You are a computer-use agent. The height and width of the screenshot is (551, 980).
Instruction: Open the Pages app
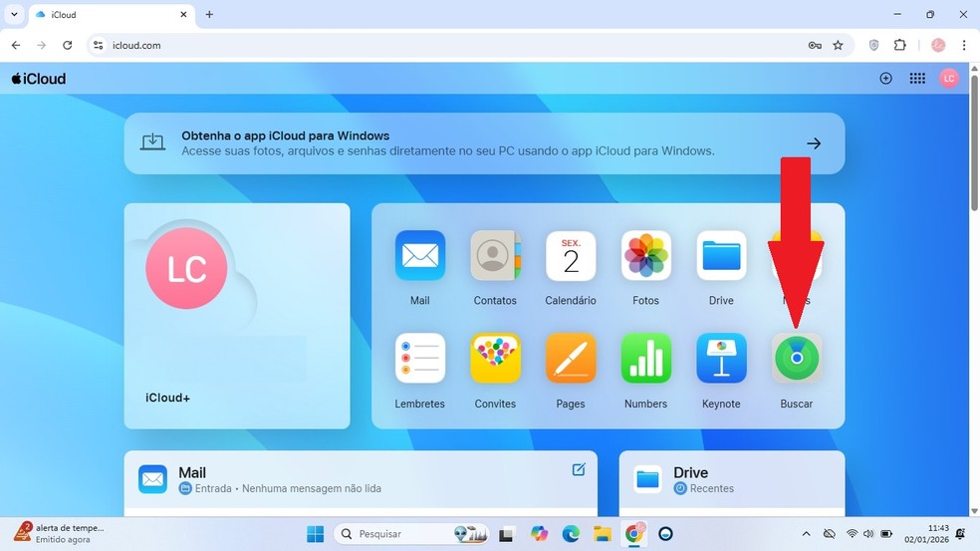coord(571,359)
